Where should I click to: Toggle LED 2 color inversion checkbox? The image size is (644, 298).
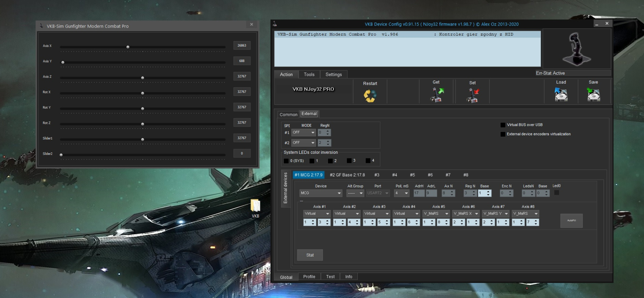(x=330, y=161)
